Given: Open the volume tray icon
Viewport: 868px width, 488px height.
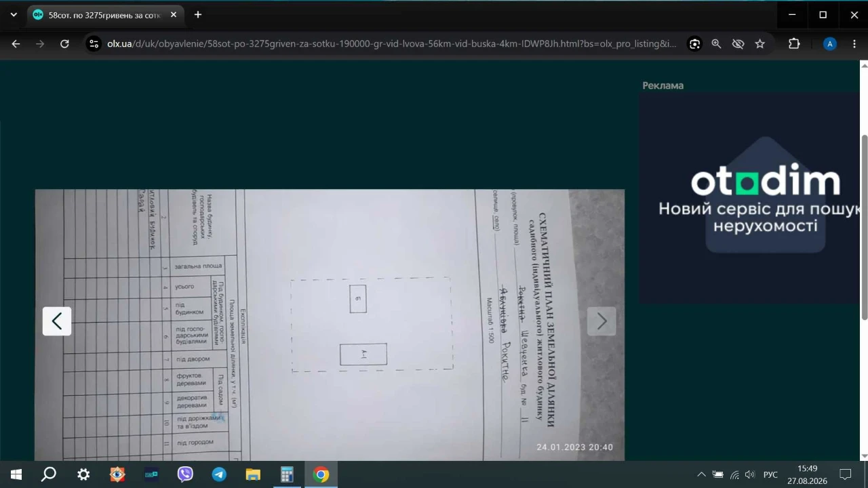Looking at the screenshot, I should [x=750, y=474].
